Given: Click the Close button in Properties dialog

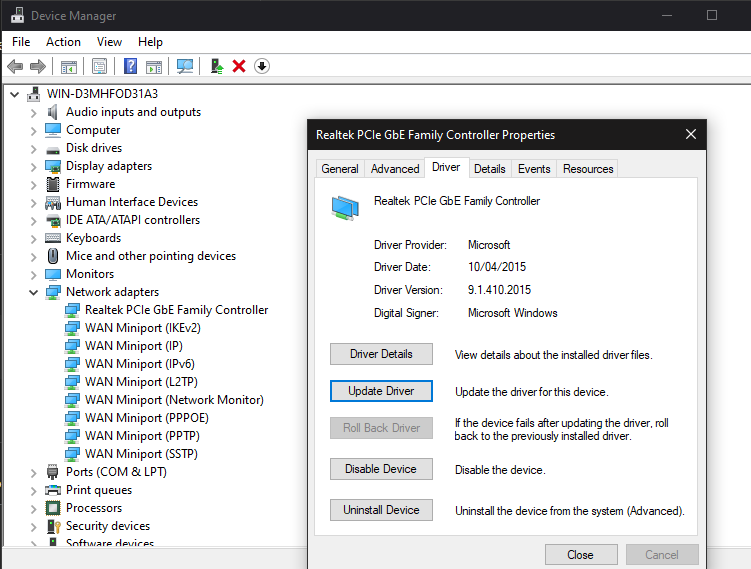Looking at the screenshot, I should click(581, 555).
